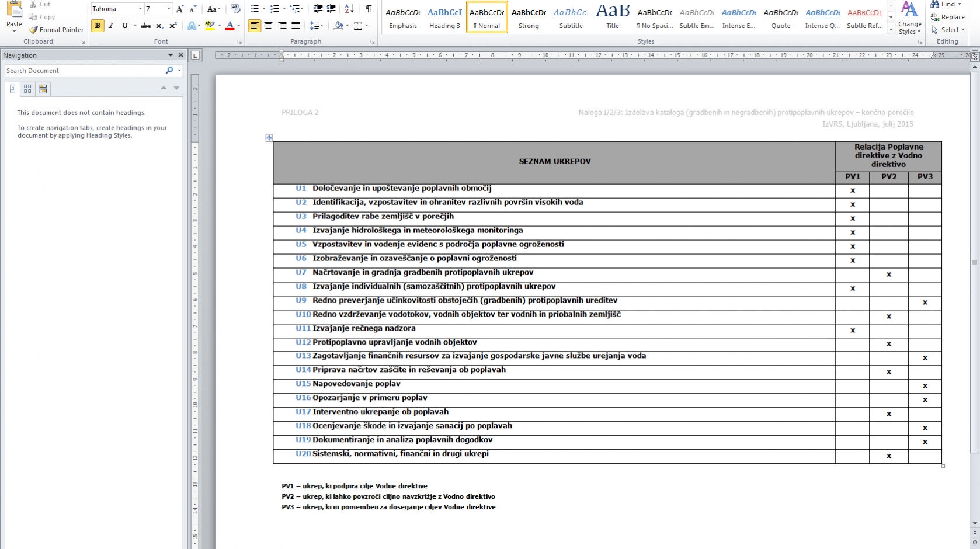Open the Select menu in Editing group
The height and width of the screenshot is (549, 980).
(948, 30)
